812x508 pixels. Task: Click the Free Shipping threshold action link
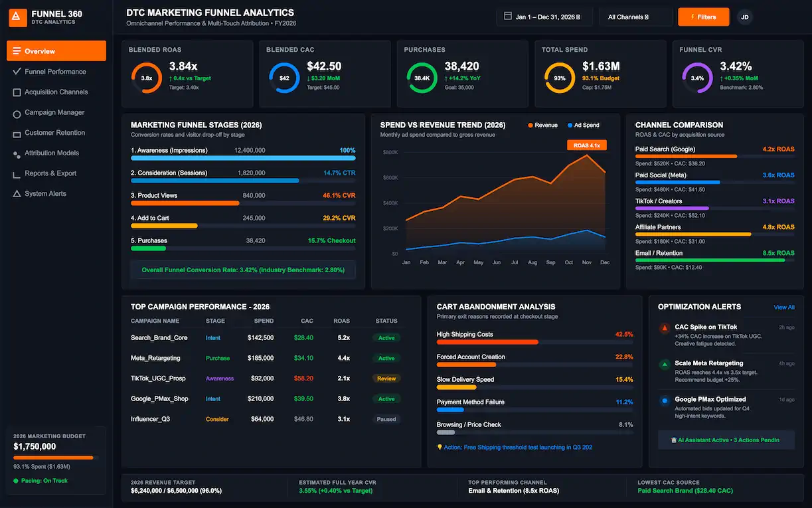pyautogui.click(x=518, y=448)
